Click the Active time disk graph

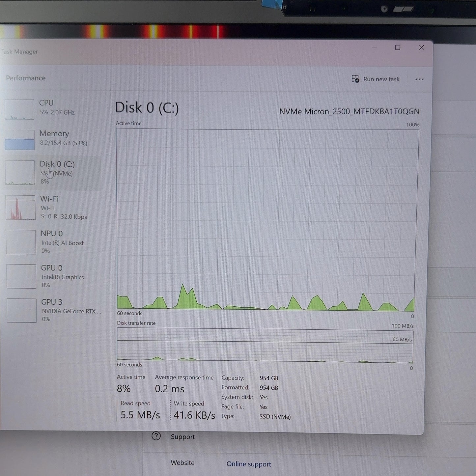(x=267, y=219)
